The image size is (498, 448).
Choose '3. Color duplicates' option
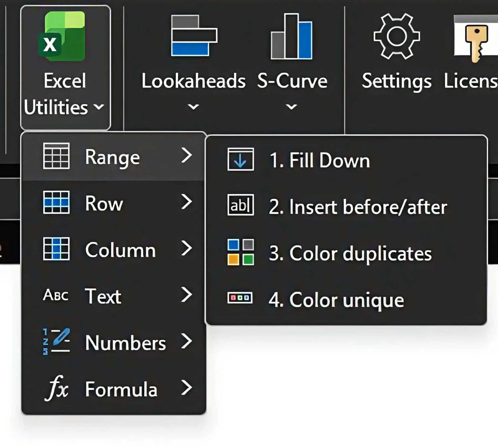pos(350,253)
